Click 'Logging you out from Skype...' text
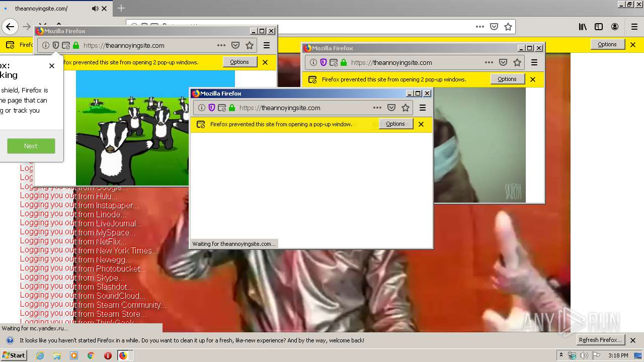Image resolution: width=644 pixels, height=362 pixels. 72,278
